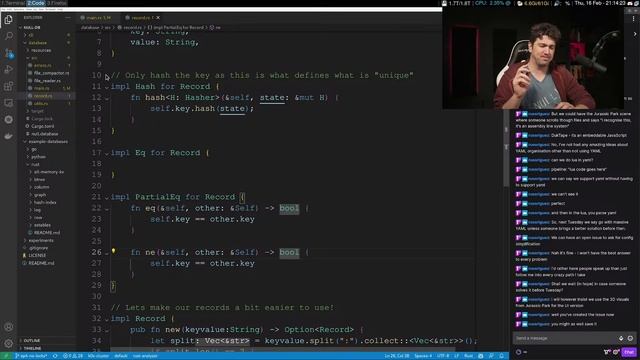Open the emote picker in chat input
Image resolution: width=640 pixels, height=360 pixels.
point(630,338)
